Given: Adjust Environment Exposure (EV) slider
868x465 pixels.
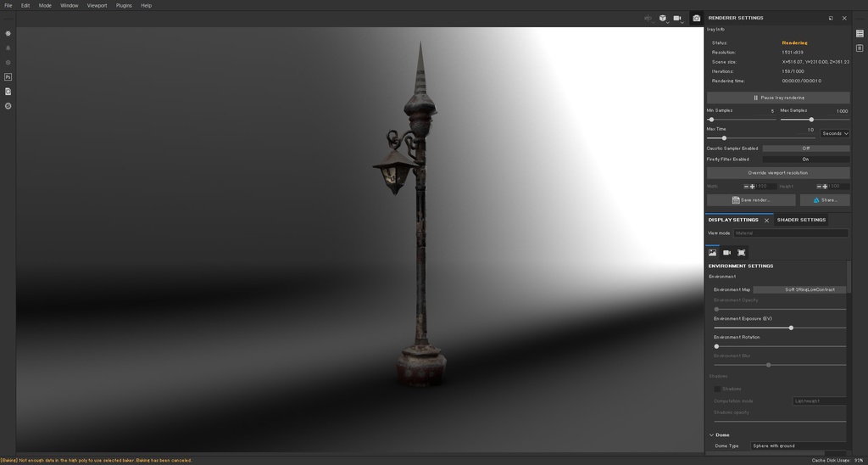Looking at the screenshot, I should tap(780, 328).
